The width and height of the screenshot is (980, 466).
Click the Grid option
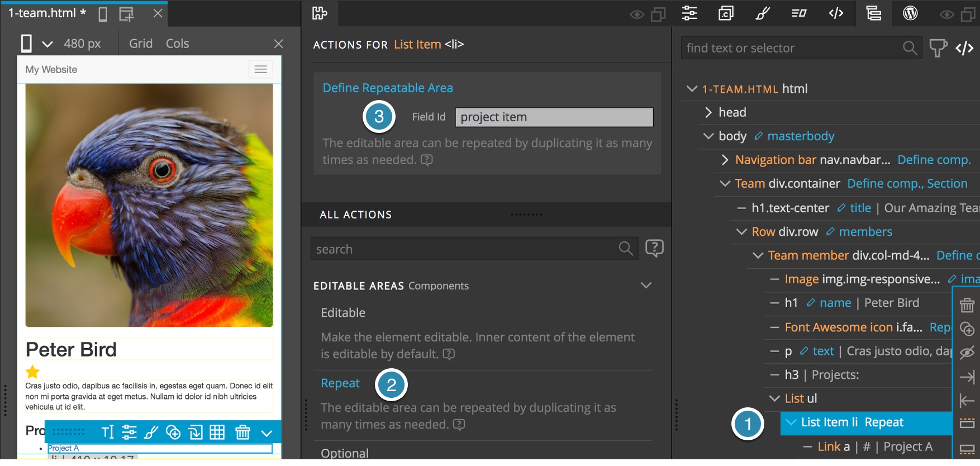(x=141, y=44)
